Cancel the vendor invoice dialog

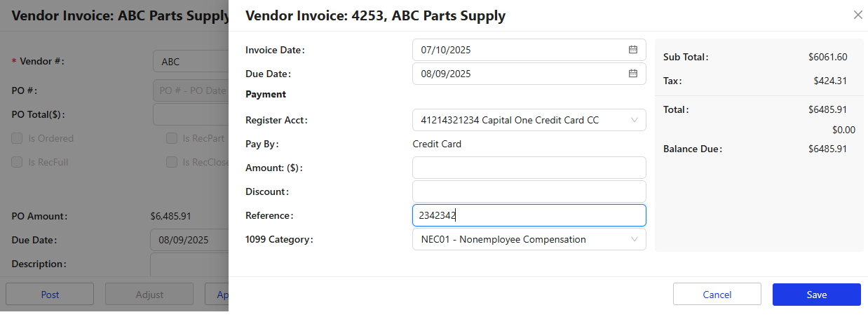click(x=717, y=295)
